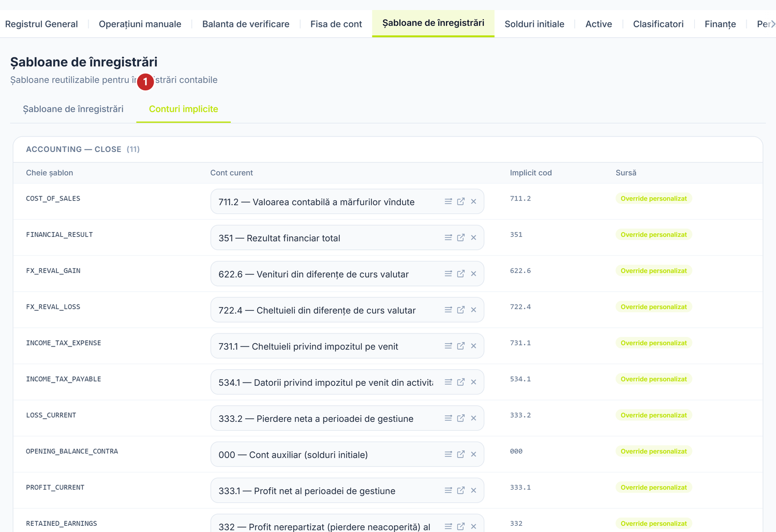
Task: Open 333.1 account external link icon
Action: [x=461, y=491]
